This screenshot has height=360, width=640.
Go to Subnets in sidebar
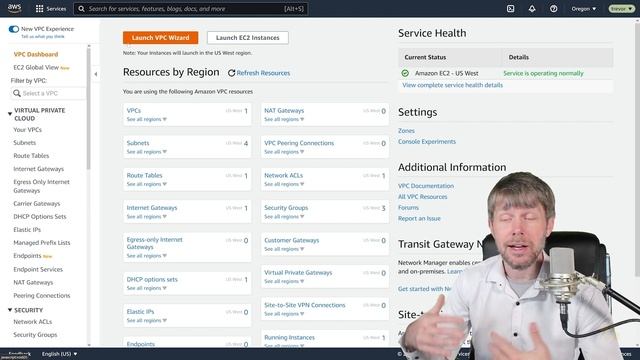(x=24, y=143)
